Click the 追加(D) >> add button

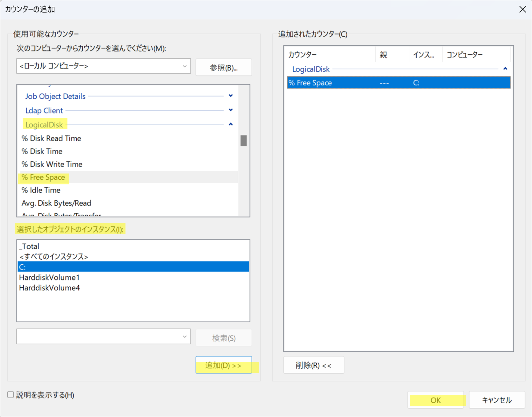click(x=223, y=365)
